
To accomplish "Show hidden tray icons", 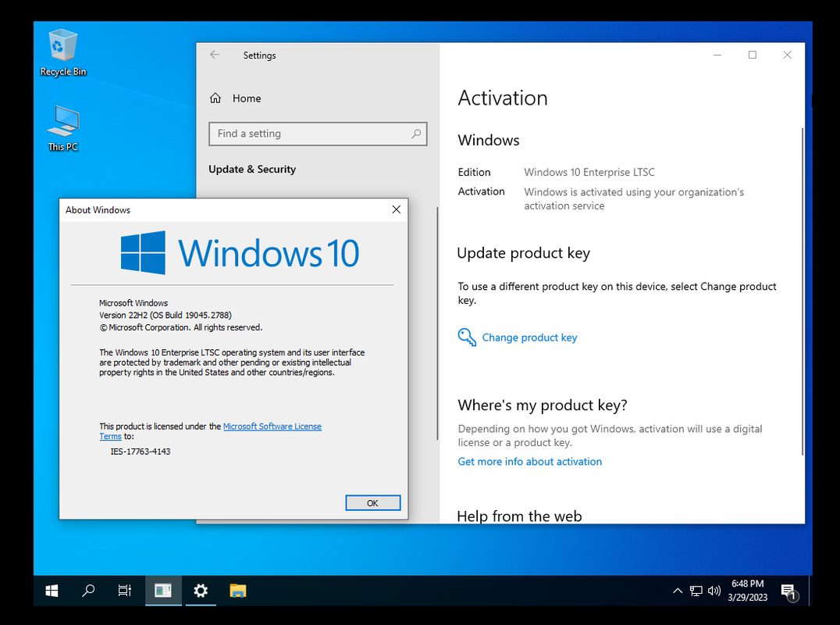I will [678, 591].
